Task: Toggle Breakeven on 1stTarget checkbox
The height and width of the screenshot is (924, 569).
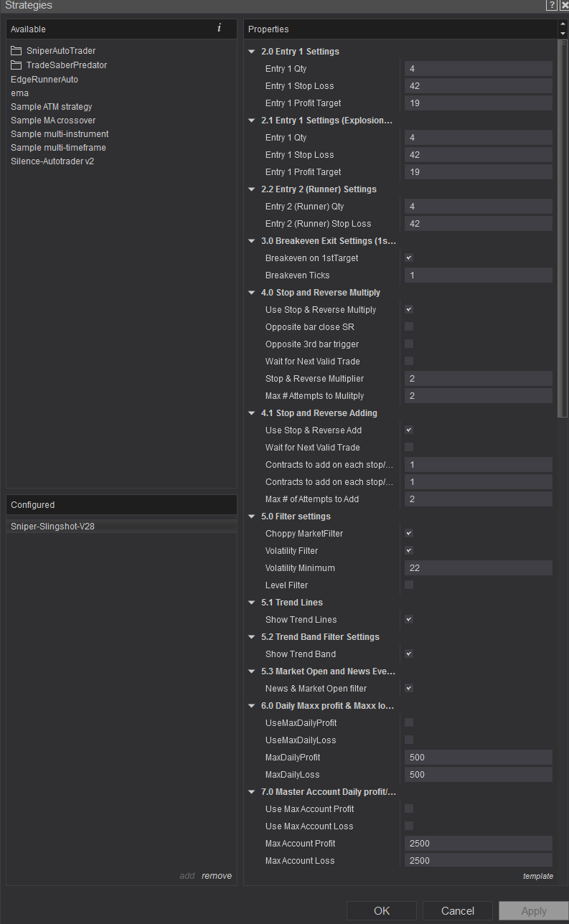Action: click(x=409, y=258)
